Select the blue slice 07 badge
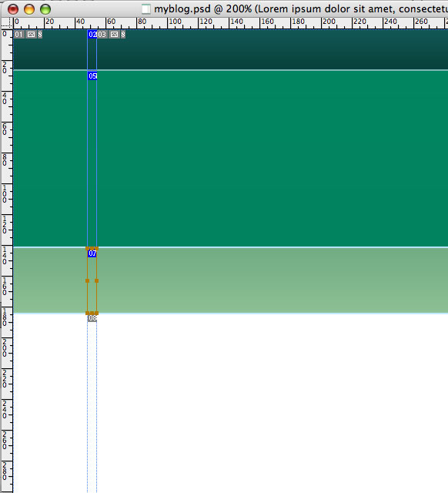The height and width of the screenshot is (493, 448). [92, 253]
